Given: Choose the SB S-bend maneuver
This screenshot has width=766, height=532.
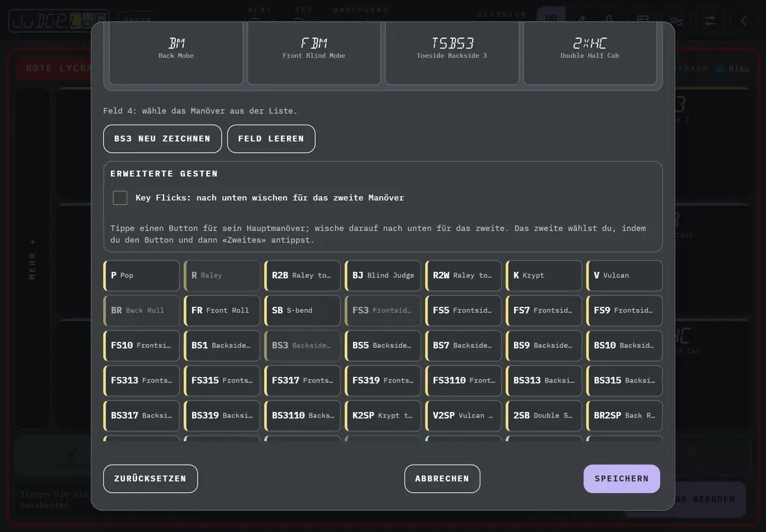Looking at the screenshot, I should tap(303, 310).
